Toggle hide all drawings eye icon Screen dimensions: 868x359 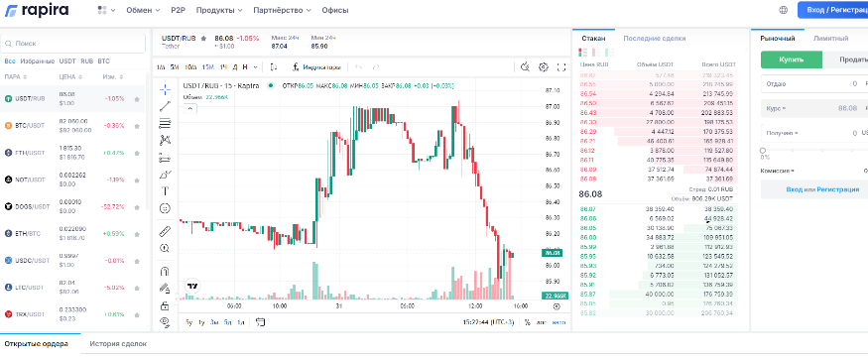pos(165,322)
